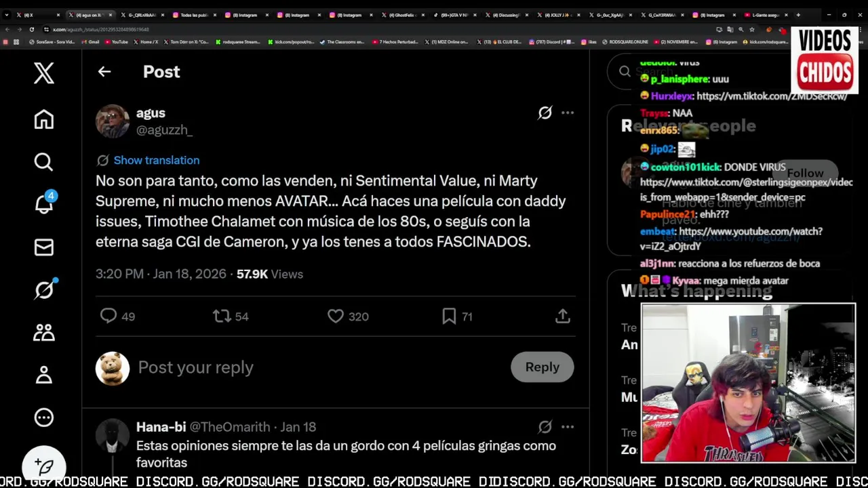Image resolution: width=868 pixels, height=488 pixels.
Task: Switch to the (99+) GTA V tab
Action: pos(454,15)
